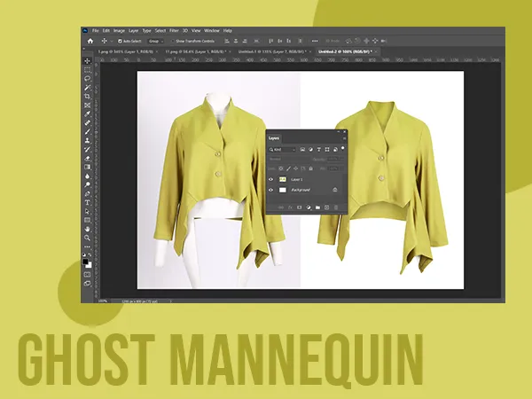Select the Brush tool
The height and width of the screenshot is (399, 532).
tap(87, 131)
